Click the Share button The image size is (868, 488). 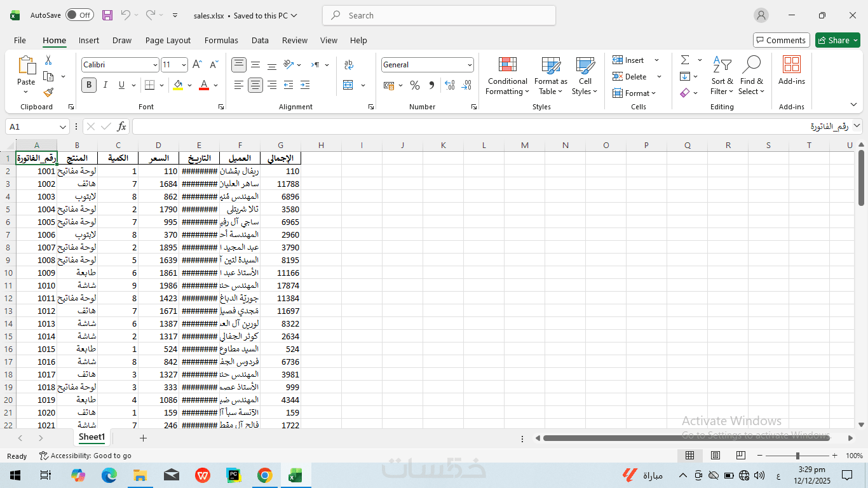[837, 40]
